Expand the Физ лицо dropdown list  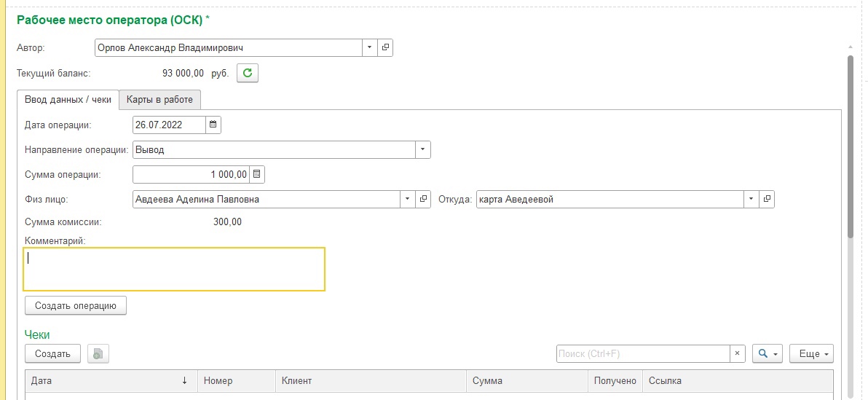click(x=408, y=199)
